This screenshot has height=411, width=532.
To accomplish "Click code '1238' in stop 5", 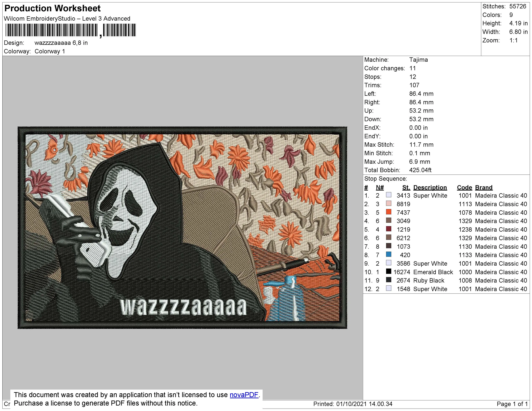I will tap(465, 230).
